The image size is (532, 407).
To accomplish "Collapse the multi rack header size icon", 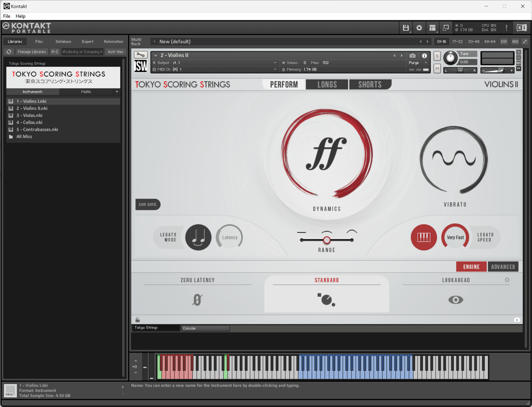I will [524, 42].
